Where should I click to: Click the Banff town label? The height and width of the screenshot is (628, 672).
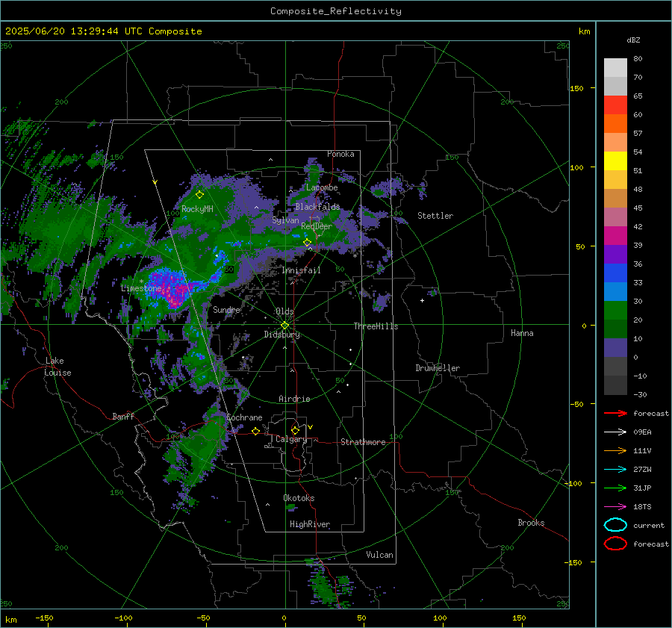click(x=123, y=416)
